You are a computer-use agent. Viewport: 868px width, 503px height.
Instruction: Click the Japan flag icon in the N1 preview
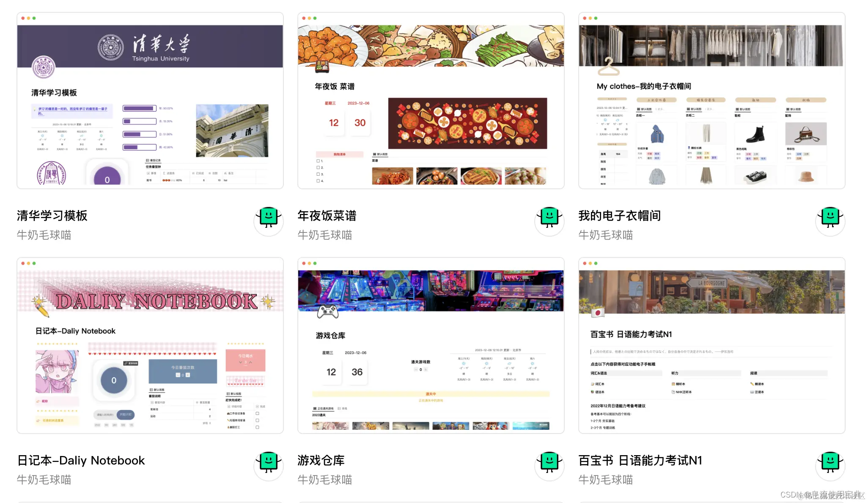pos(597,313)
